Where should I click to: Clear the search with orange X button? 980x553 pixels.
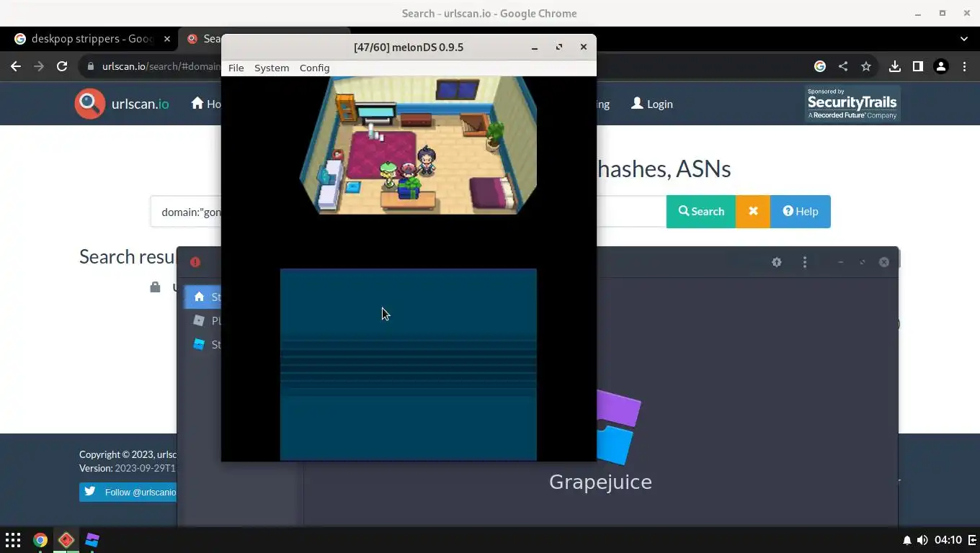753,211
